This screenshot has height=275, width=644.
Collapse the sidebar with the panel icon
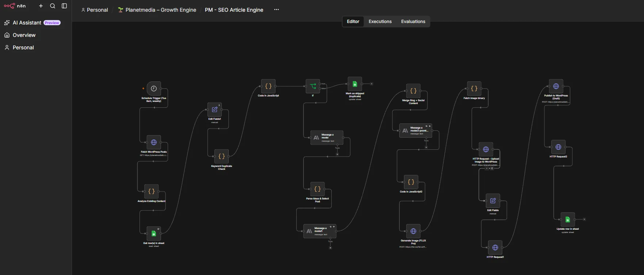click(64, 6)
